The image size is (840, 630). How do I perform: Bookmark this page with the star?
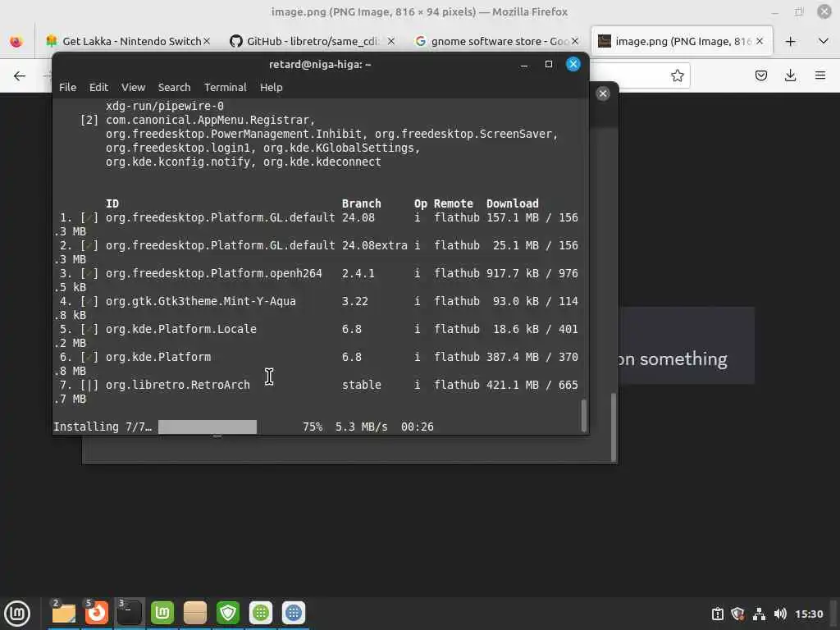[x=677, y=75]
